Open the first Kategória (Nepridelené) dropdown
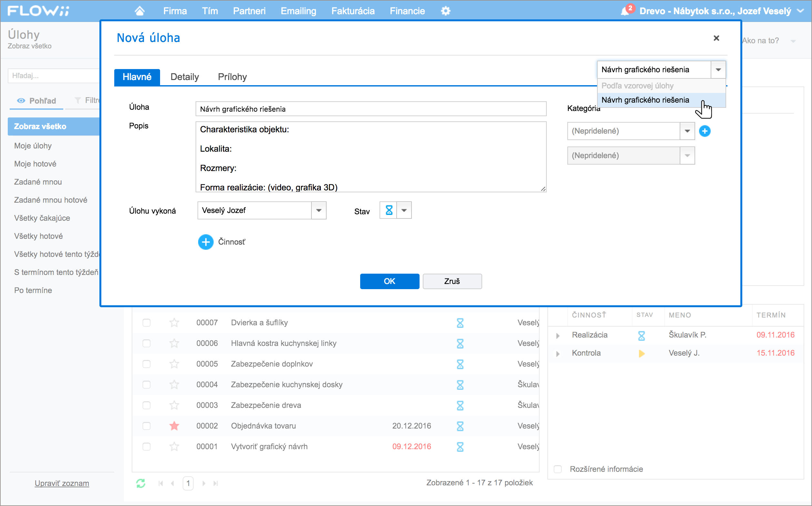The width and height of the screenshot is (812, 506). pyautogui.click(x=687, y=131)
